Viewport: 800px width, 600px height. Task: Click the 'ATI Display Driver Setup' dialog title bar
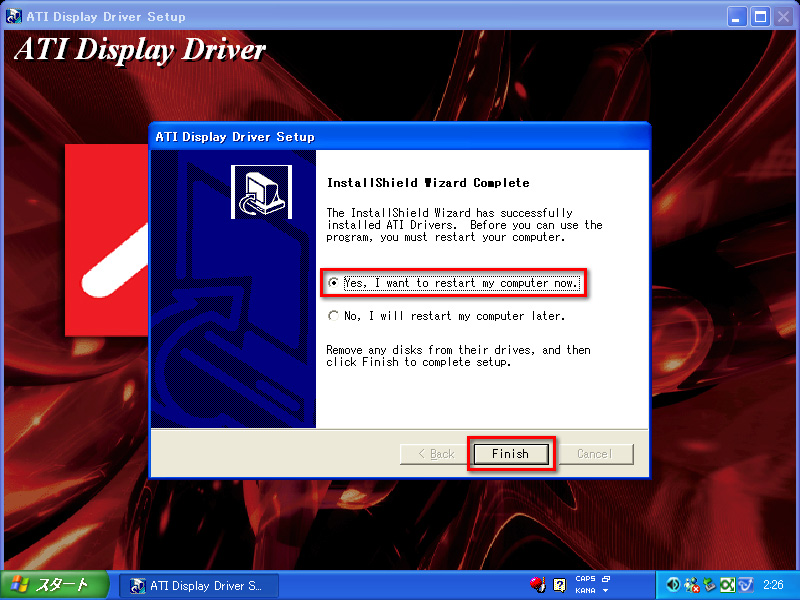400,136
